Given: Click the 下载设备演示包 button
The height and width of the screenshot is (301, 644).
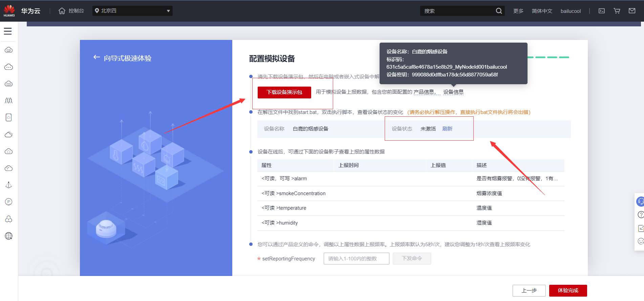Looking at the screenshot, I should (284, 92).
